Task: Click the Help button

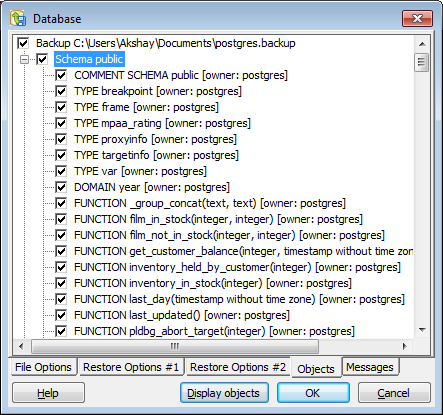Action: coord(48,393)
